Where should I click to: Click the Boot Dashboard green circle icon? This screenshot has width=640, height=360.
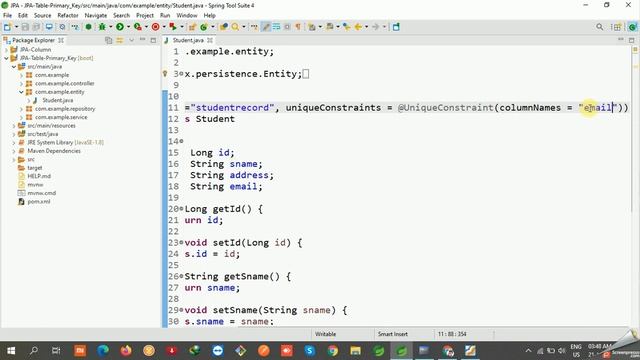pyautogui.click(x=88, y=27)
